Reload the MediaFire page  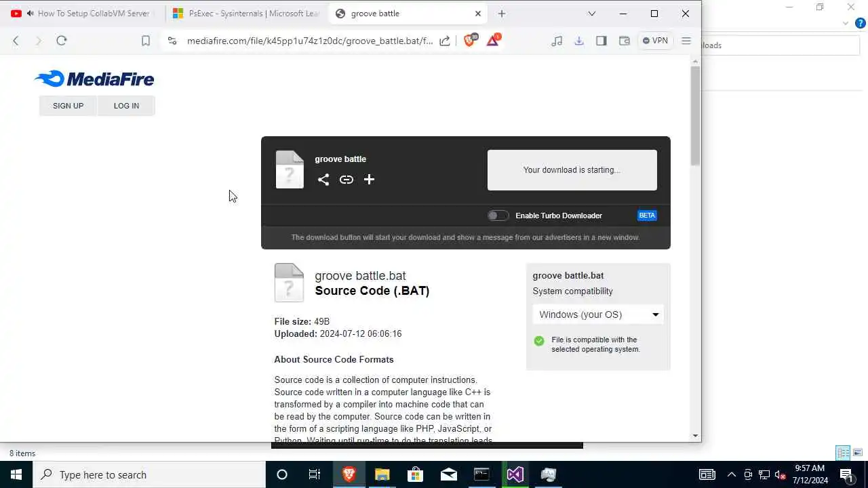pyautogui.click(x=62, y=41)
